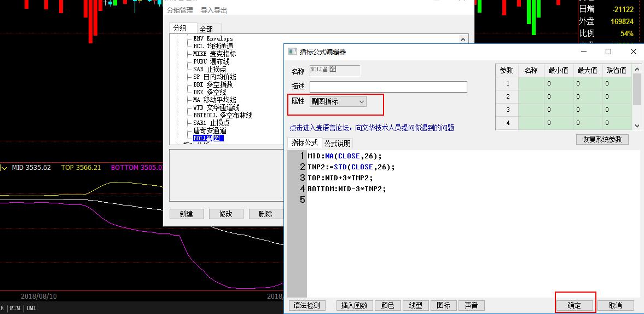
Task: Switch to the 公式说明 tab
Action: (x=337, y=144)
